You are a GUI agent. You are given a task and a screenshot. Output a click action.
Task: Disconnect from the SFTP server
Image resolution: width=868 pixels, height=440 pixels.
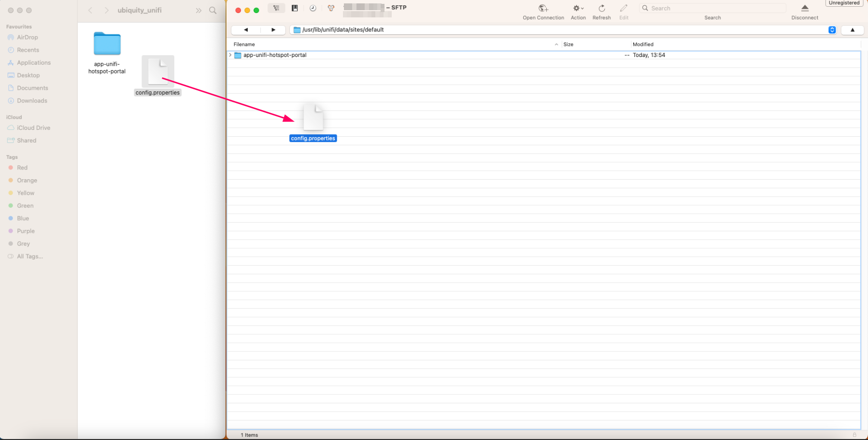tap(804, 9)
